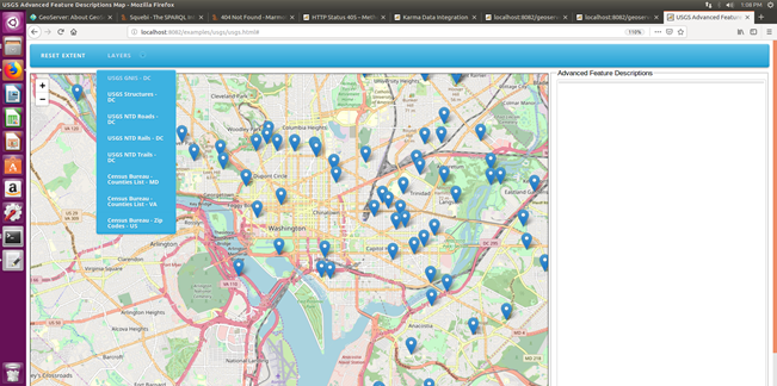Open the Trash in the dock
This screenshot has width=777, height=386.
pos(12,373)
